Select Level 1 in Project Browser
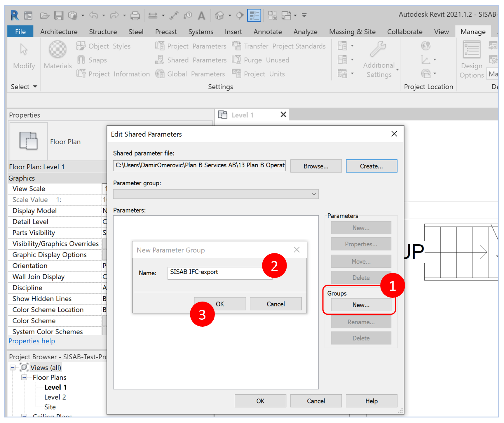Screen dimensions: 504x423 click(55, 387)
